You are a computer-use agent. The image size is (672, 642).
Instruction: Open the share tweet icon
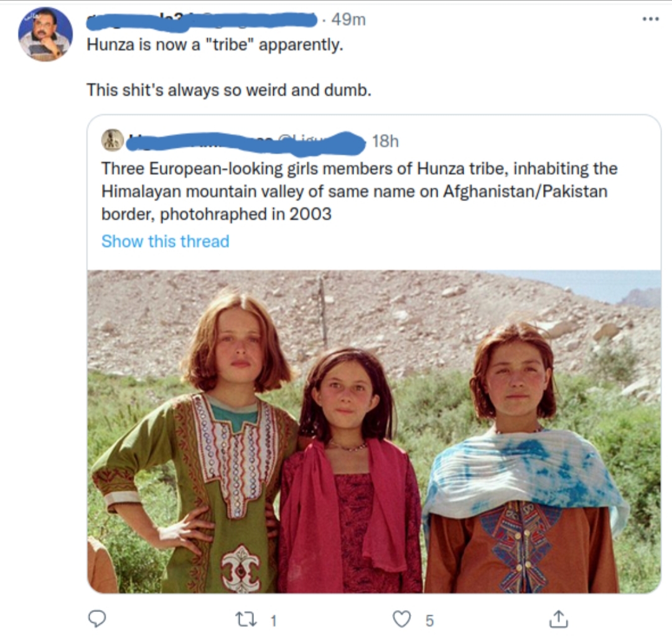[x=558, y=619]
